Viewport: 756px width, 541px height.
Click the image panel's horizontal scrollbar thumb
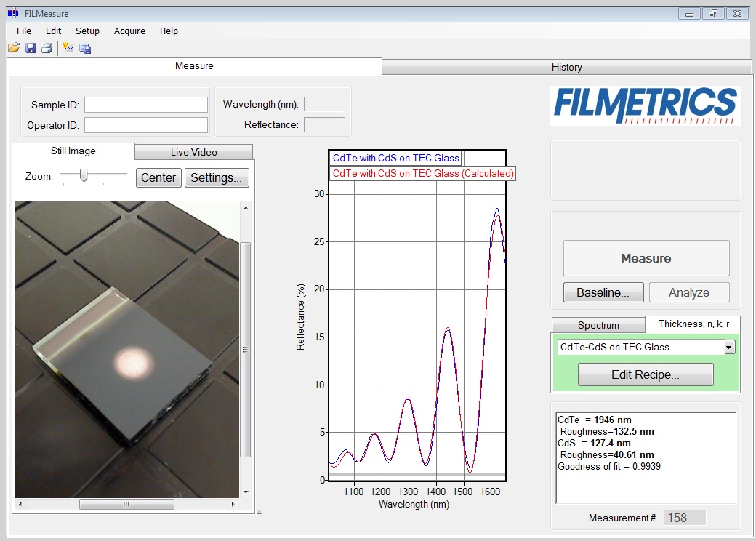(126, 505)
